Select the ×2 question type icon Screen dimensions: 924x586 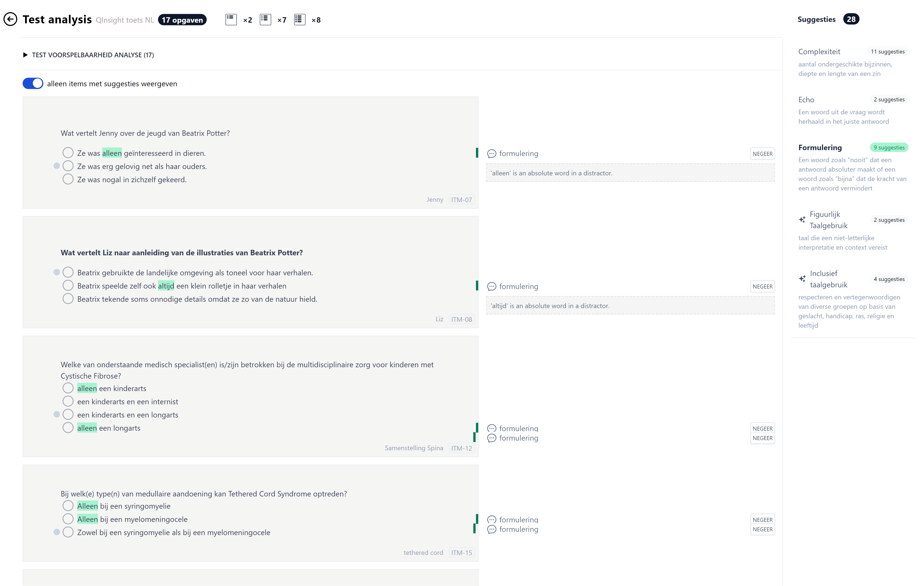click(x=231, y=20)
